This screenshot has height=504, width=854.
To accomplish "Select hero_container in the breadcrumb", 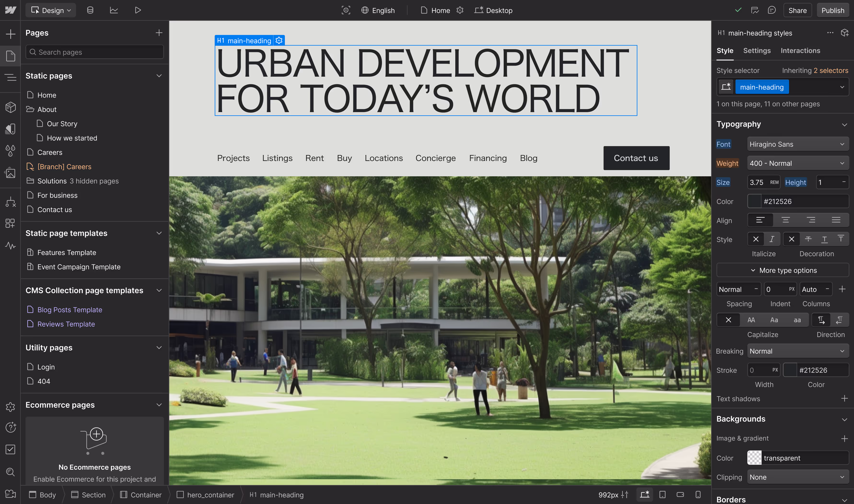I will [x=205, y=494].
